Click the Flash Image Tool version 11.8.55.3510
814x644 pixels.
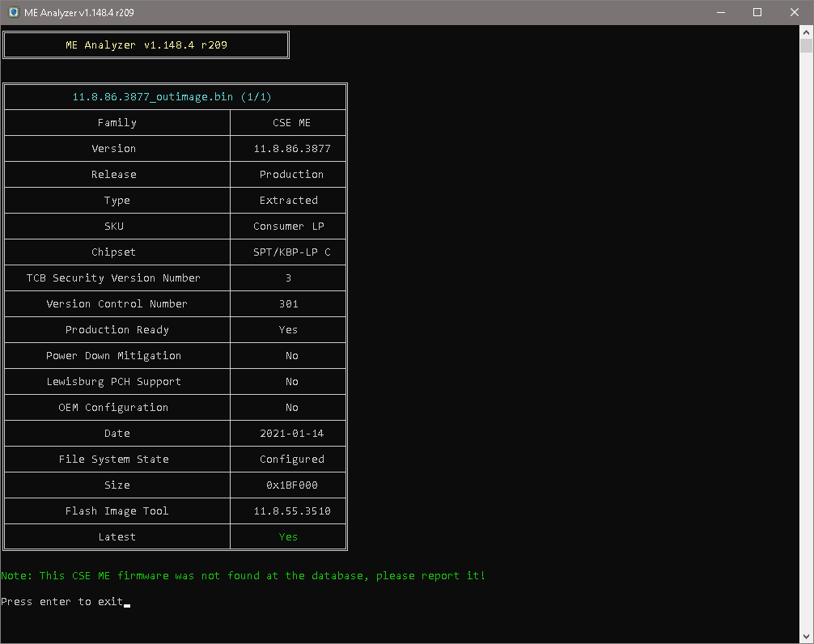tap(291, 511)
